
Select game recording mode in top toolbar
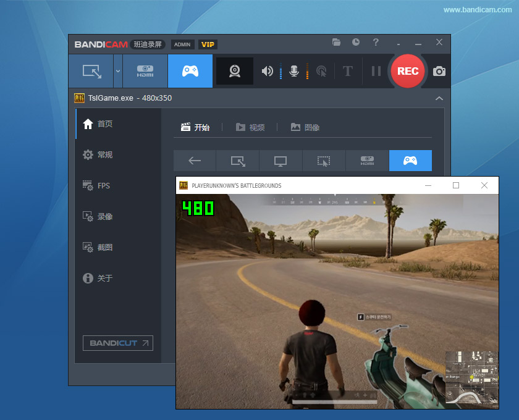(190, 71)
